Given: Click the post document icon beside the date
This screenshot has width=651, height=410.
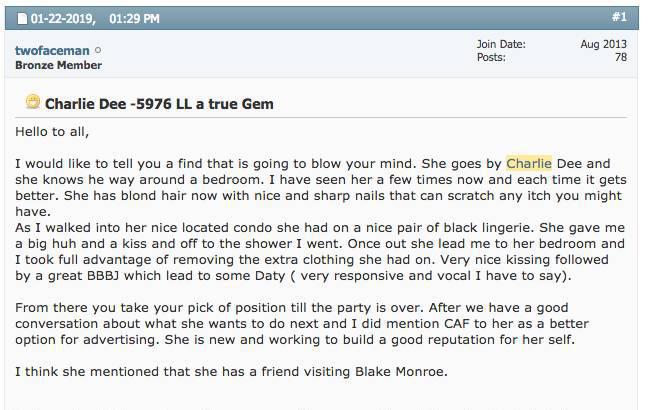Looking at the screenshot, I should coord(22,19).
